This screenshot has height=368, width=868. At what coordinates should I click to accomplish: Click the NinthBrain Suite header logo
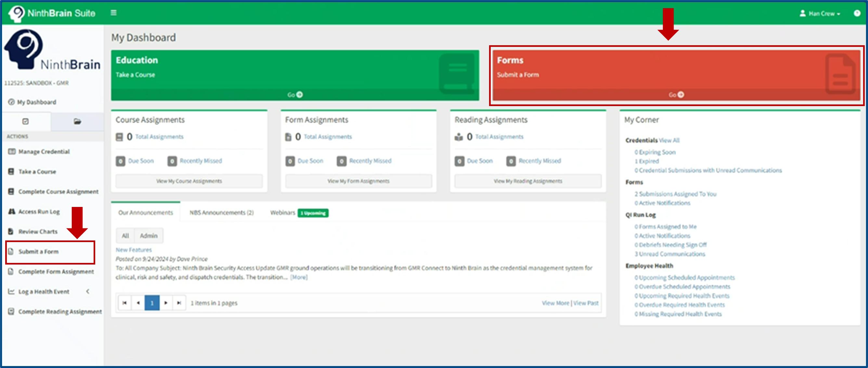pos(52,13)
